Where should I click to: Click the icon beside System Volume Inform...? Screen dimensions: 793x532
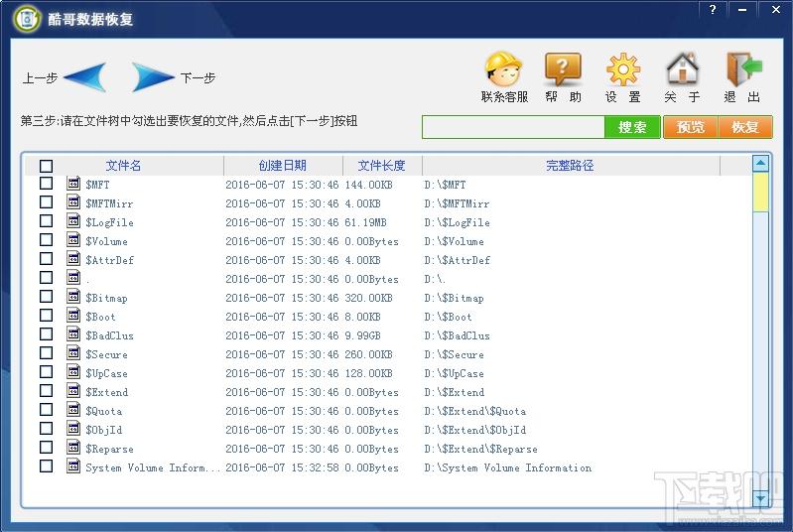(x=73, y=465)
